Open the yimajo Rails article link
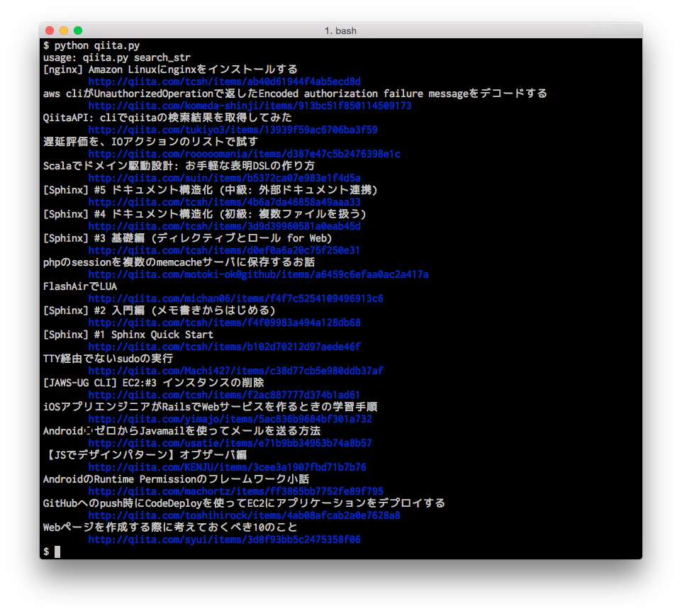This screenshot has width=682, height=616. 230,420
